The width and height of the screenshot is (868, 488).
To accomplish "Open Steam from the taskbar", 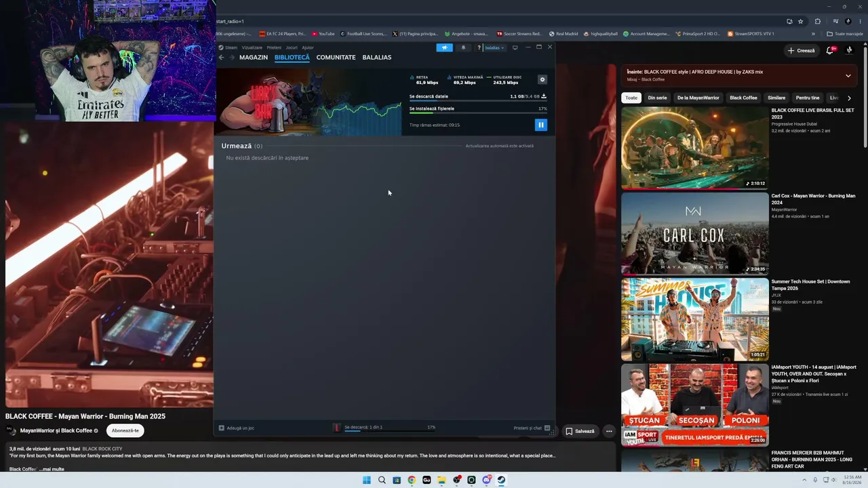I will tap(501, 480).
